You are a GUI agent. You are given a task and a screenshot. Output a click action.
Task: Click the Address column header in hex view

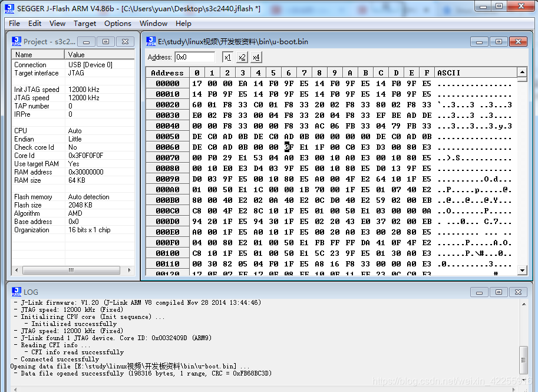(167, 73)
